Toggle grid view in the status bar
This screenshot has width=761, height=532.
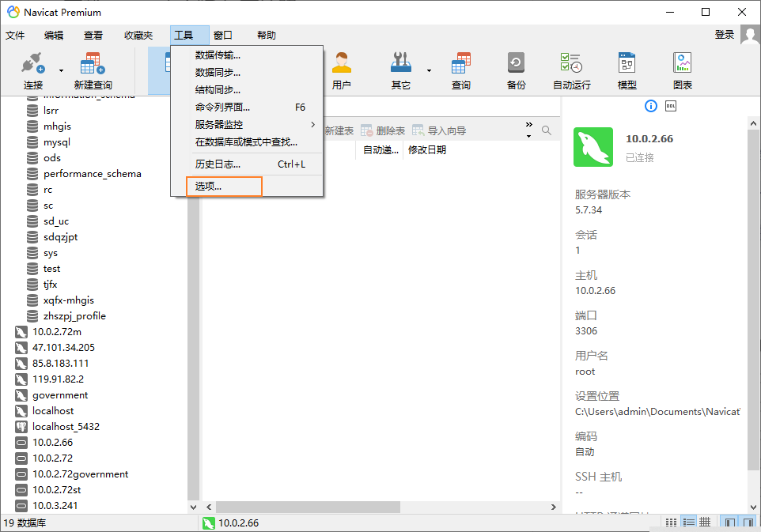coord(705,521)
